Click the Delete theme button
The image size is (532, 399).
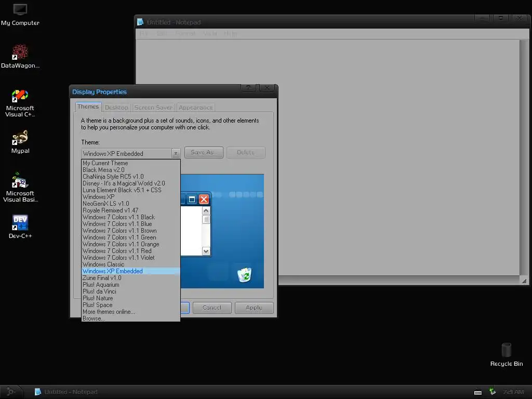pos(246,152)
